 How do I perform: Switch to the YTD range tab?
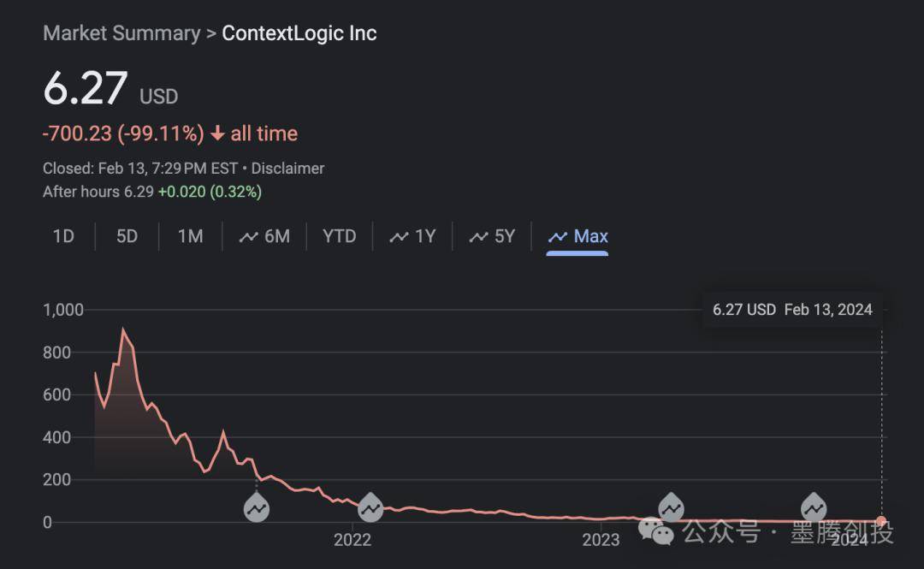[339, 236]
